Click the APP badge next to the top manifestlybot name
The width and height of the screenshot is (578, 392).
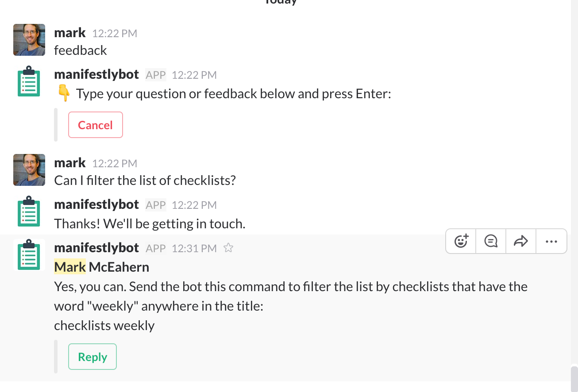click(x=156, y=75)
